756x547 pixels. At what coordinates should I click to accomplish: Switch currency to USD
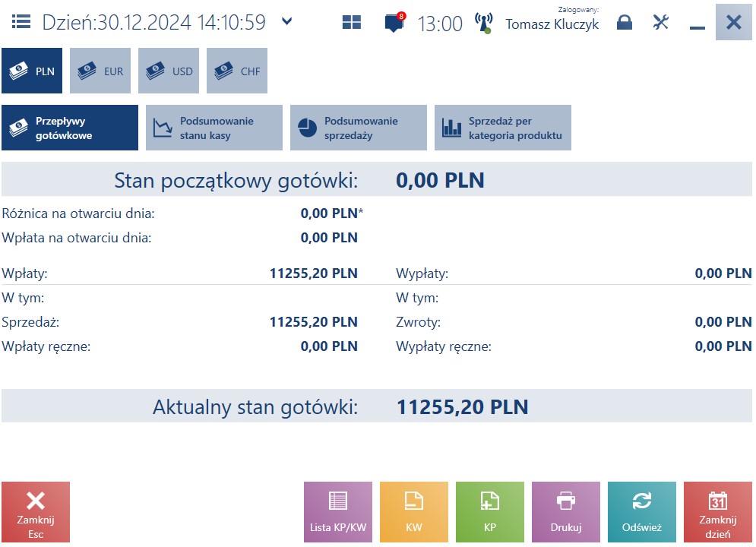[x=169, y=71]
